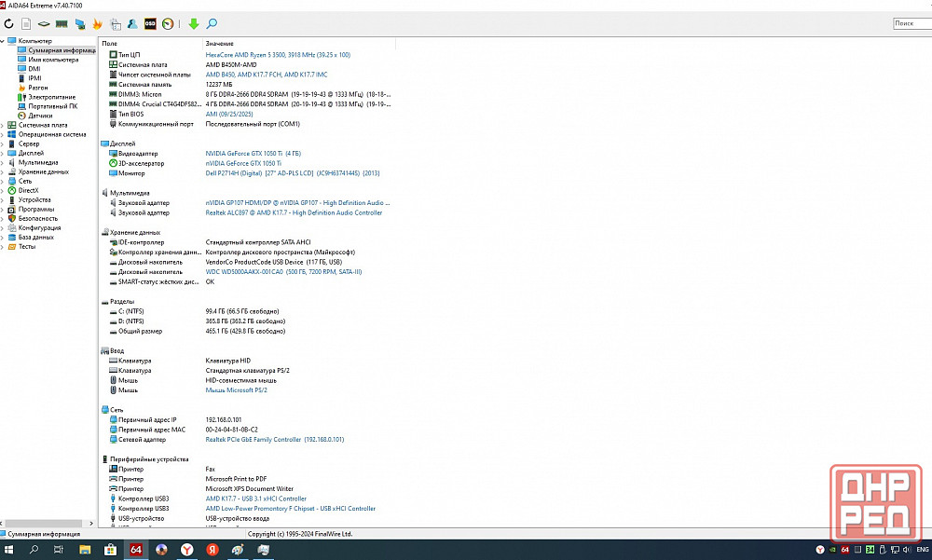932x560 pixels.
Task: Click AIDA64 icon in Windows taskbar
Action: click(x=136, y=550)
